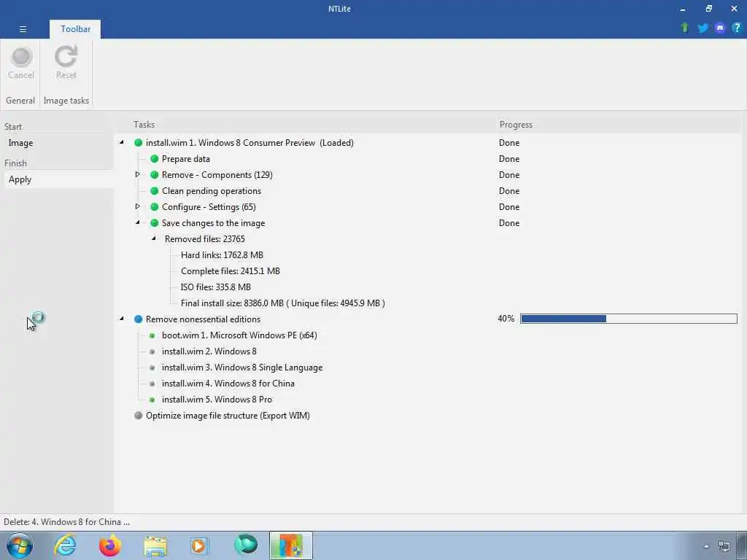The image size is (747, 560).
Task: Select install.wim 3. Windows 8 Single Language row
Action: tap(242, 367)
